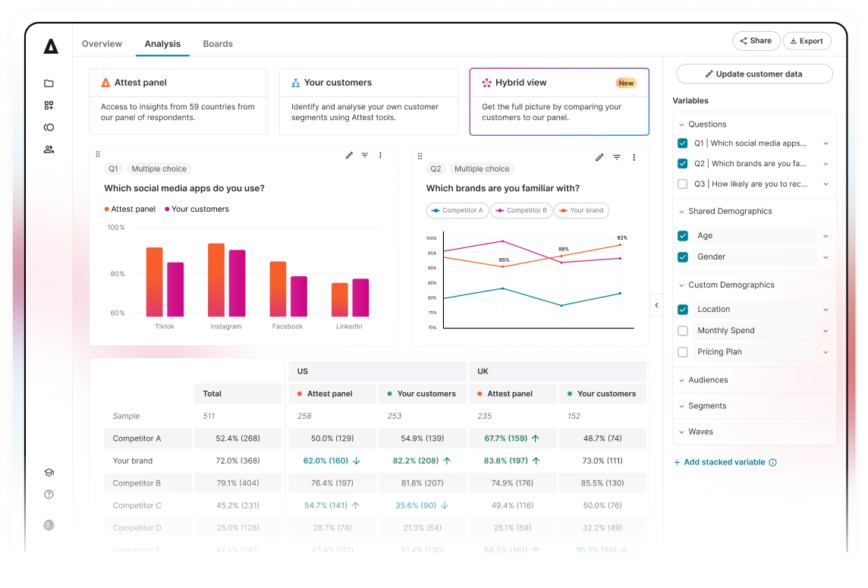Screen dimensions: 868x588
Task: Open the Age variable dropdown chevron
Action: 826,236
